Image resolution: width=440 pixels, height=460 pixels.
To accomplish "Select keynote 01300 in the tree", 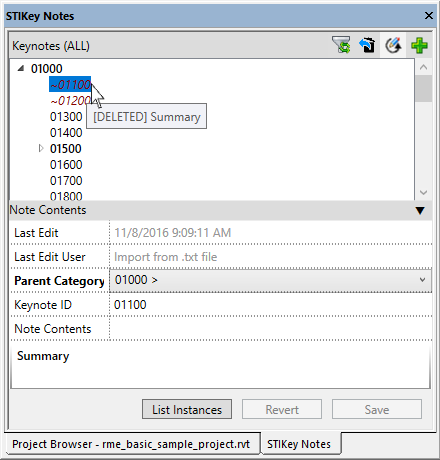I will (x=66, y=117).
